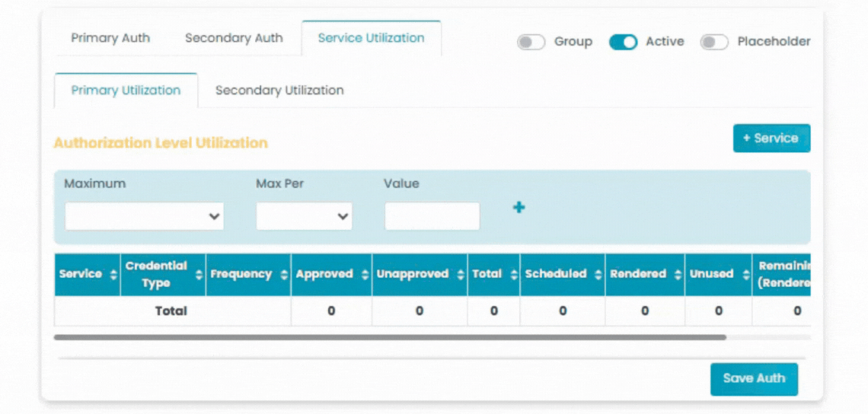Screen dimensions: 868x414
Task: Sort table by Service column
Action: click(113, 275)
